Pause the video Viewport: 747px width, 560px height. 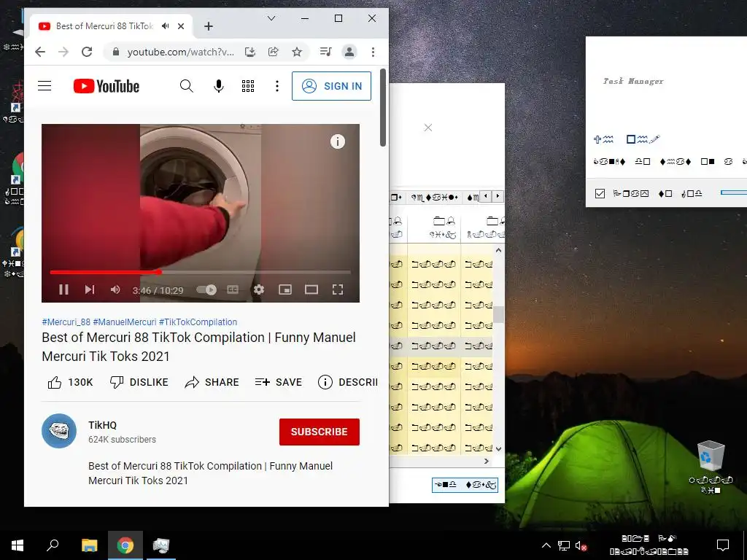(x=64, y=289)
